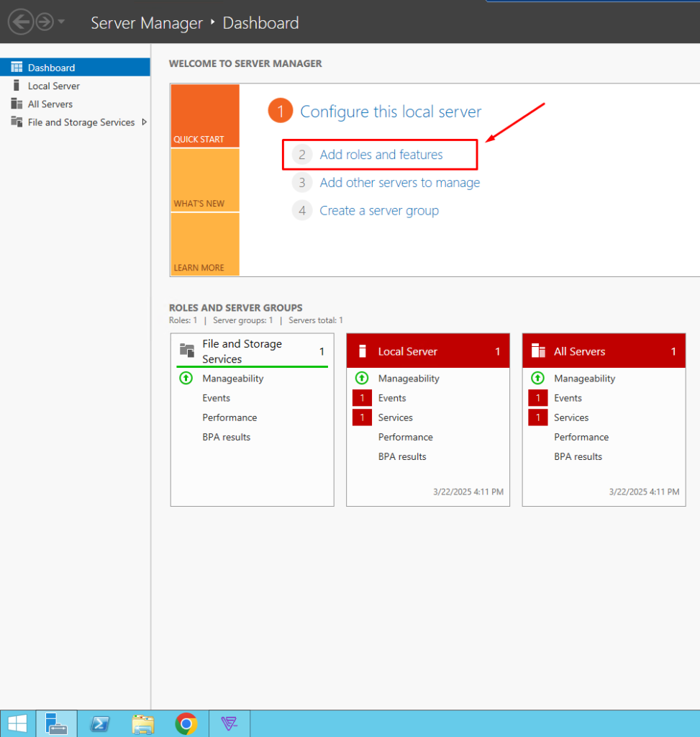Open BPA results in All Servers tile

coord(578,456)
